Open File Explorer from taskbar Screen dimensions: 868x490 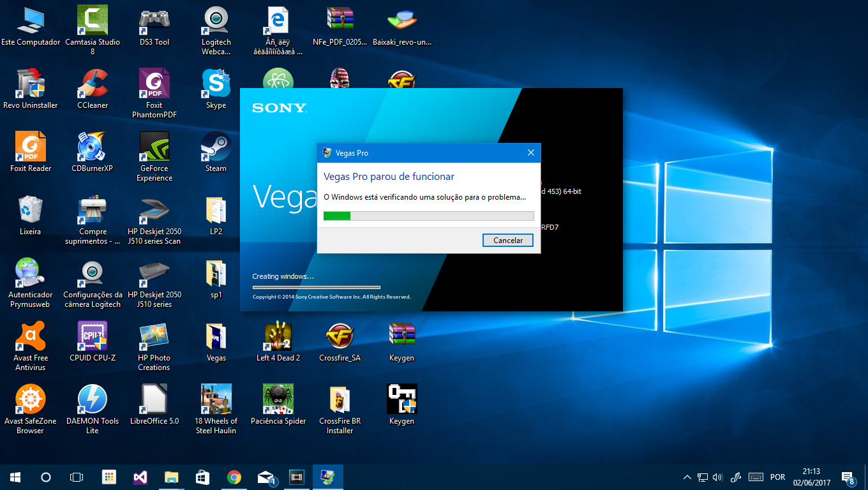coord(172,477)
